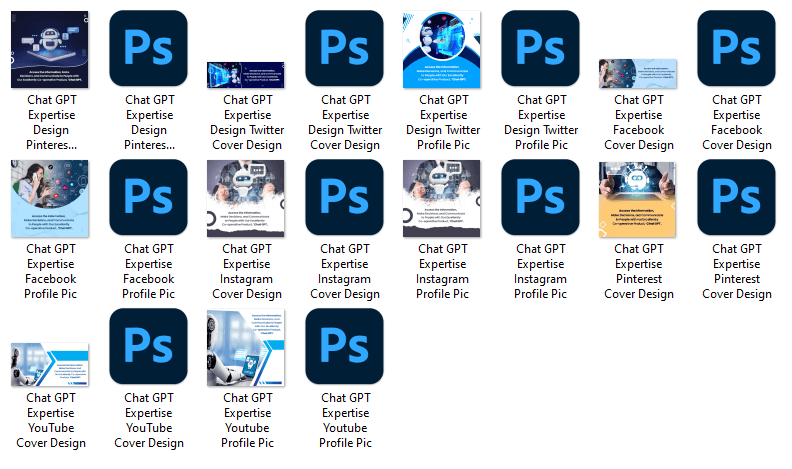Click the Pinterest Cover Design Photoshop icon
The image size is (792, 469).
[736, 198]
